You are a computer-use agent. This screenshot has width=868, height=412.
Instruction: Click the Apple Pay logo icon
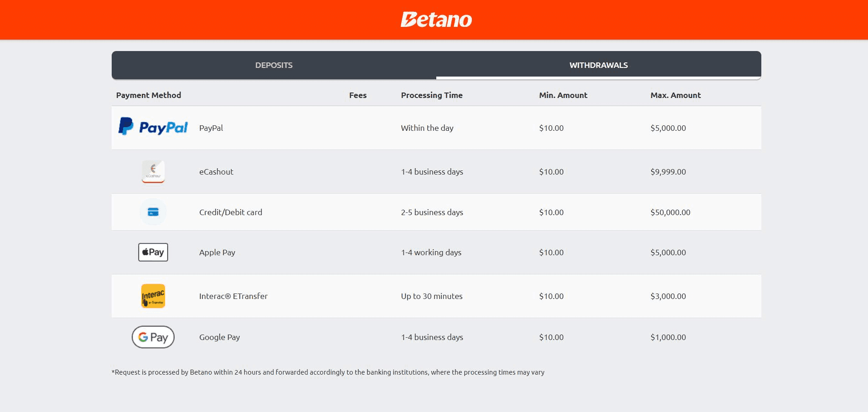[153, 252]
